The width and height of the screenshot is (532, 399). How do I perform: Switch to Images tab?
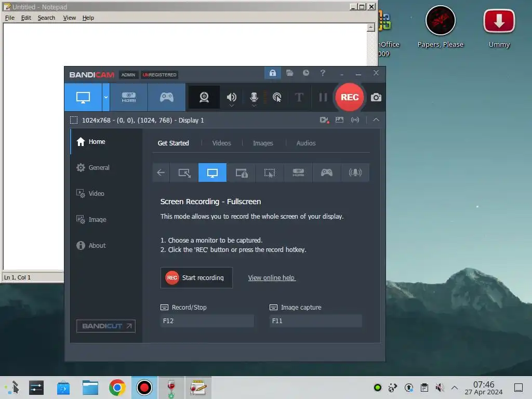point(263,143)
